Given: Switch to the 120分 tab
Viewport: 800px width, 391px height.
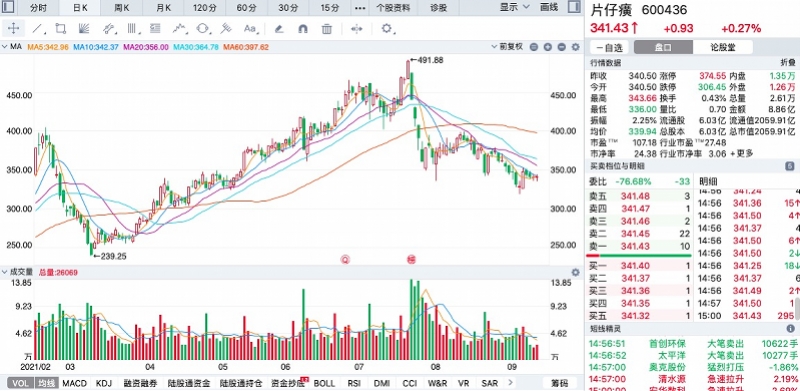Looking at the screenshot, I should [x=205, y=8].
